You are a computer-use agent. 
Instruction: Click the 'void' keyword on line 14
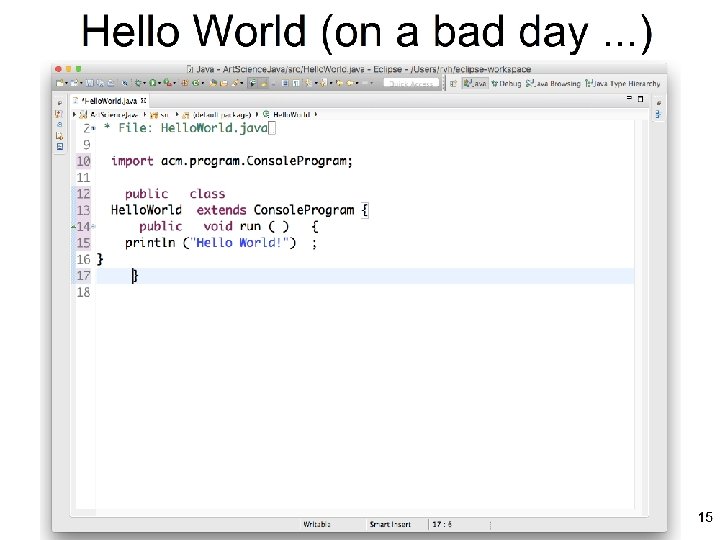pos(218,226)
